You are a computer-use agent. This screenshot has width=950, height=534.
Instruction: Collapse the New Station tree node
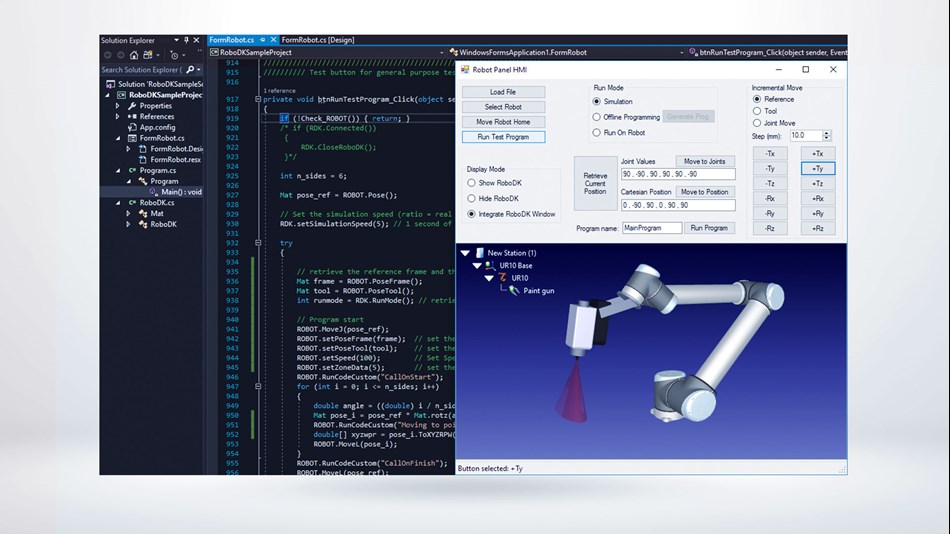[x=465, y=253]
